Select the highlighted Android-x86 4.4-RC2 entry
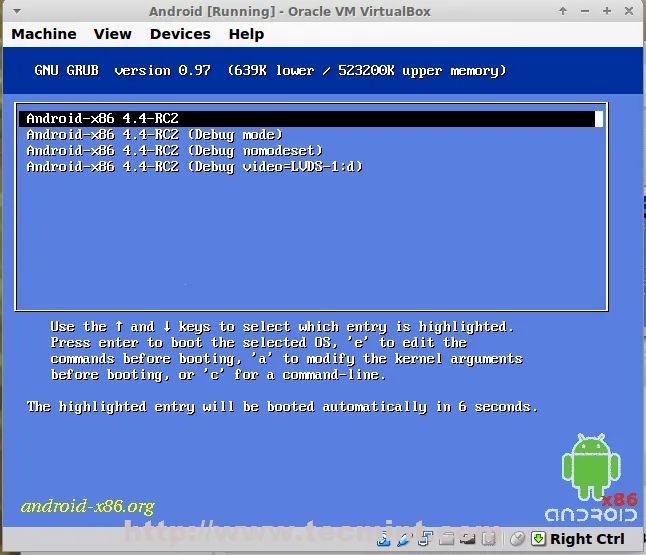Viewport: 646px width, 555px height. click(311, 119)
